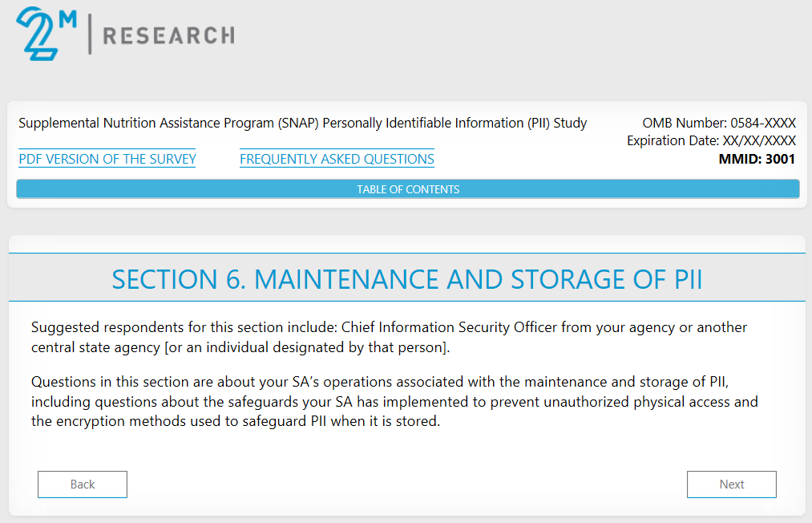Image resolution: width=812 pixels, height=523 pixels.
Task: Click the 'Questions in this section' paragraph
Action: (x=394, y=401)
